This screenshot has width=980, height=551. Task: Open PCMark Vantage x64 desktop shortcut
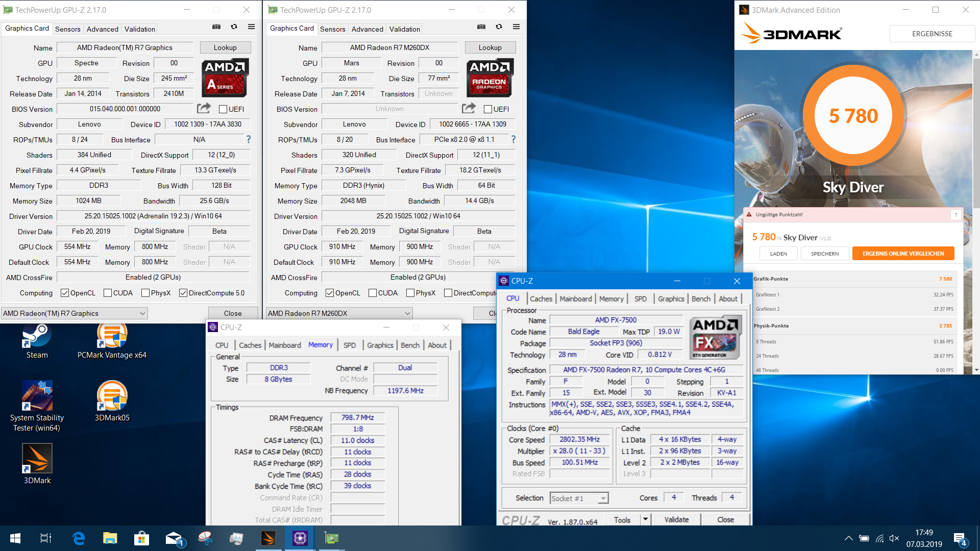click(112, 341)
